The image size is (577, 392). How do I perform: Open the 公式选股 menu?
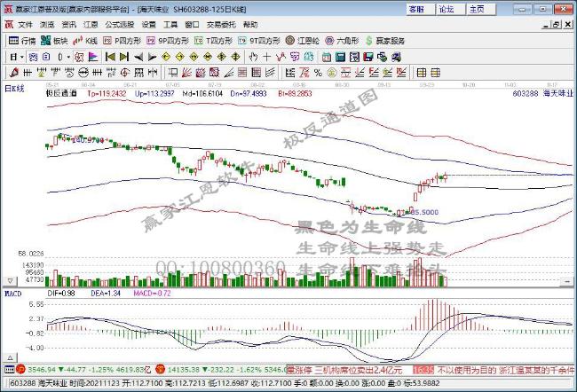tap(119, 25)
